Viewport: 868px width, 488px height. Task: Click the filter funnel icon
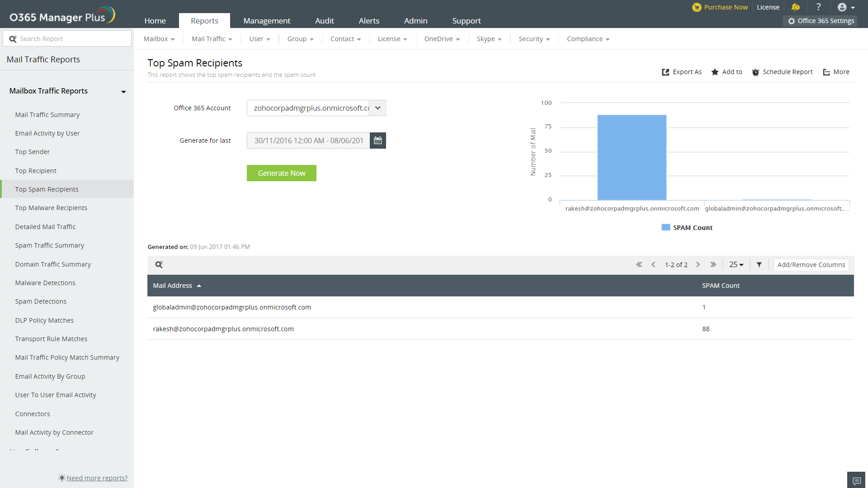click(x=759, y=265)
